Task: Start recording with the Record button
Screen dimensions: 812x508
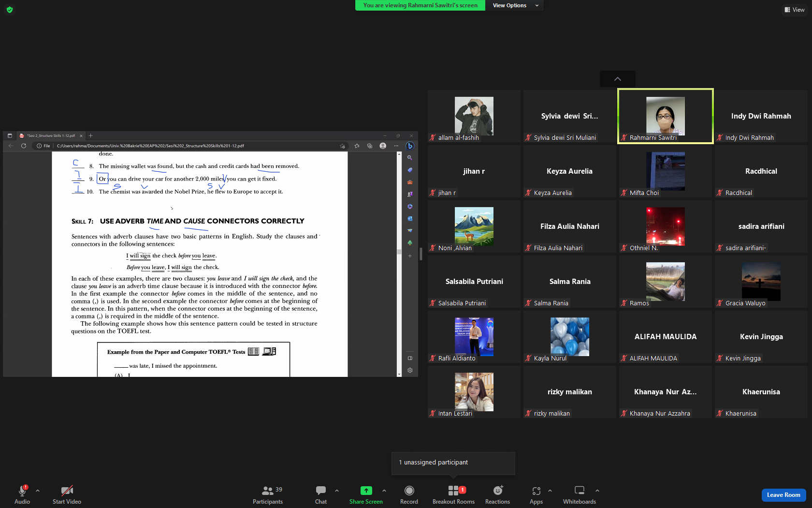Action: 409,494
